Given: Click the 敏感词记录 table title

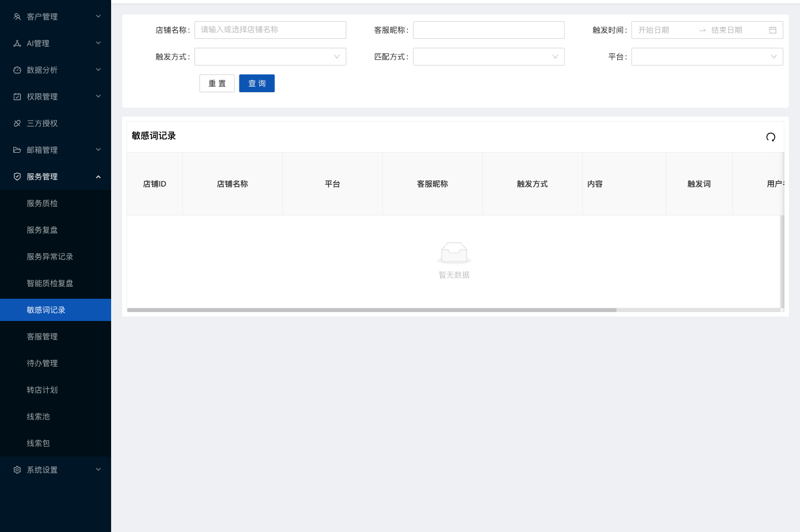Looking at the screenshot, I should pos(154,135).
